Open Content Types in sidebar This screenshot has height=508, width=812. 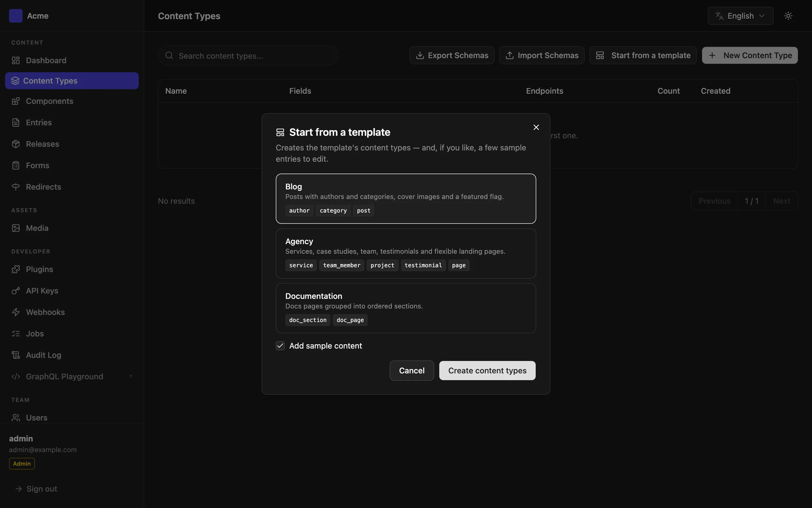(72, 81)
